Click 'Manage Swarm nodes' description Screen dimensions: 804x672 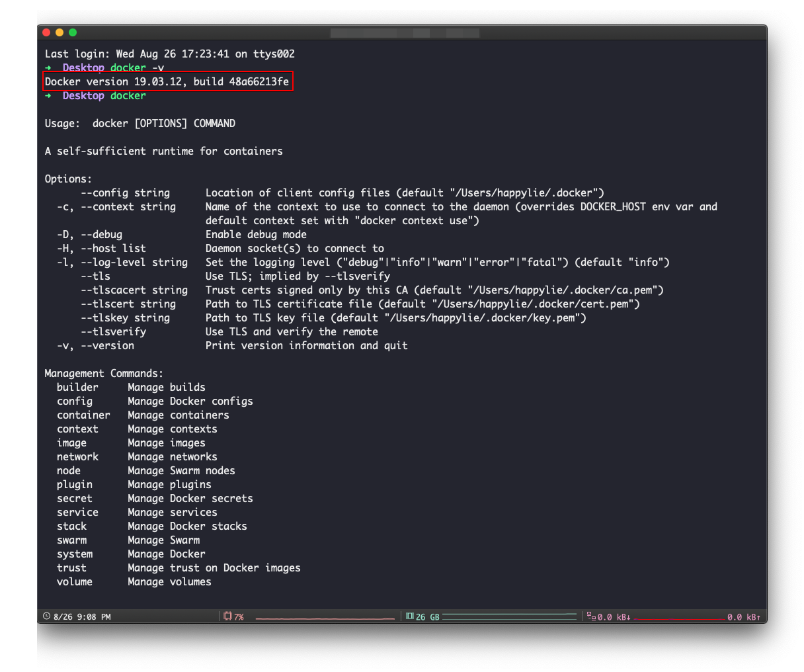(x=181, y=471)
